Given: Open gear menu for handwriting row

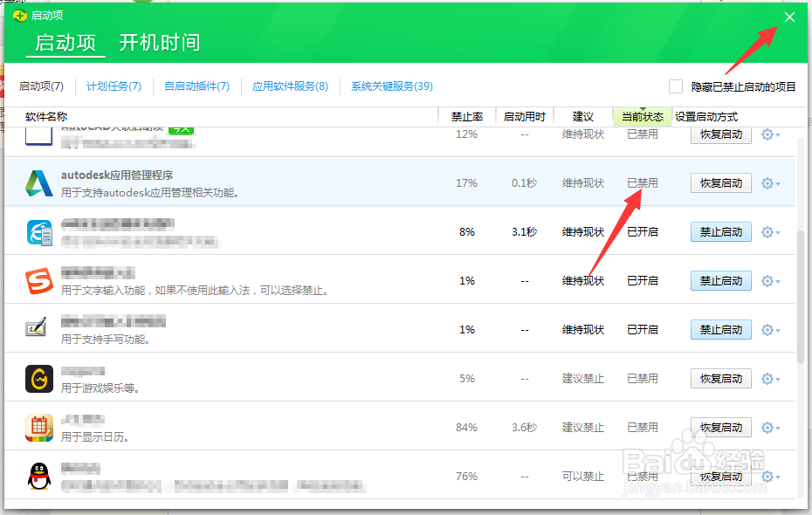Looking at the screenshot, I should click(x=770, y=330).
